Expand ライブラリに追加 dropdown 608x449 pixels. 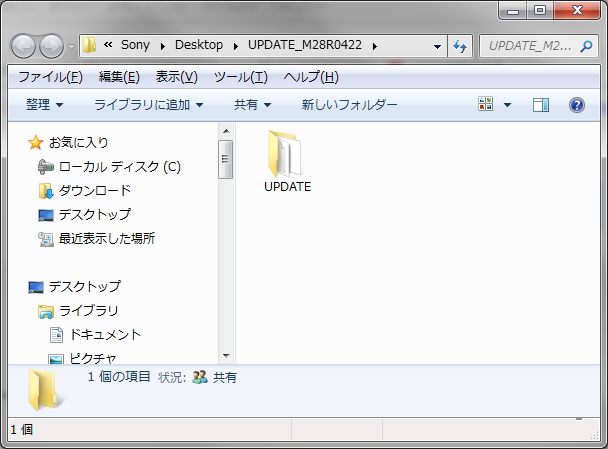(148, 105)
